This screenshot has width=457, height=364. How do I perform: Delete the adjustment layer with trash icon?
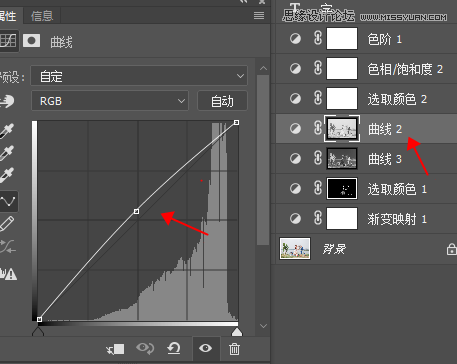pos(234,349)
